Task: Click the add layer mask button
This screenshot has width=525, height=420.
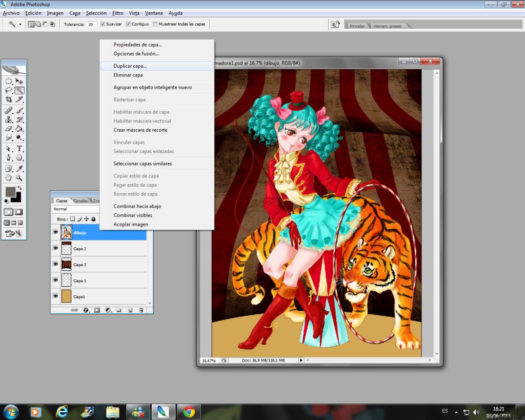Action: 97,310
